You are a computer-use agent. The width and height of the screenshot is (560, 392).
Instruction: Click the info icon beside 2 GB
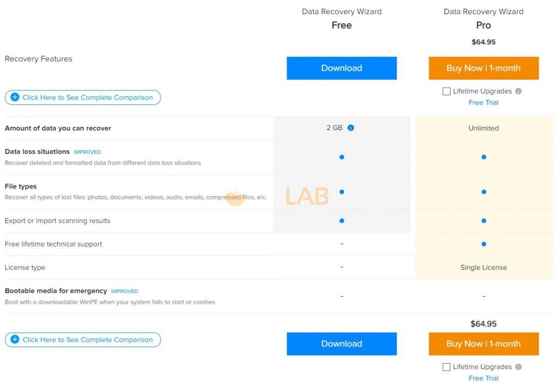click(x=351, y=128)
